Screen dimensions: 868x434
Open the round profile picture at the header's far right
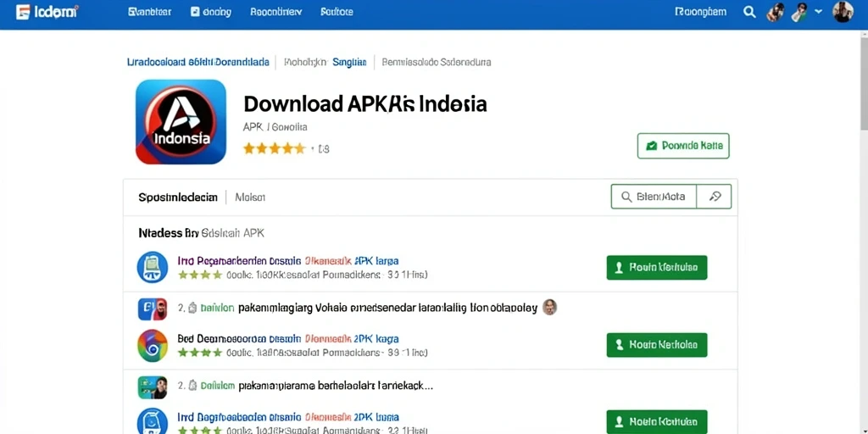pos(843,12)
